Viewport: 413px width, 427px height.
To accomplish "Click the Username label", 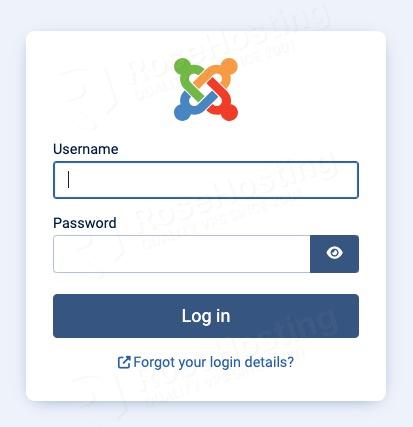I will 86,149.
